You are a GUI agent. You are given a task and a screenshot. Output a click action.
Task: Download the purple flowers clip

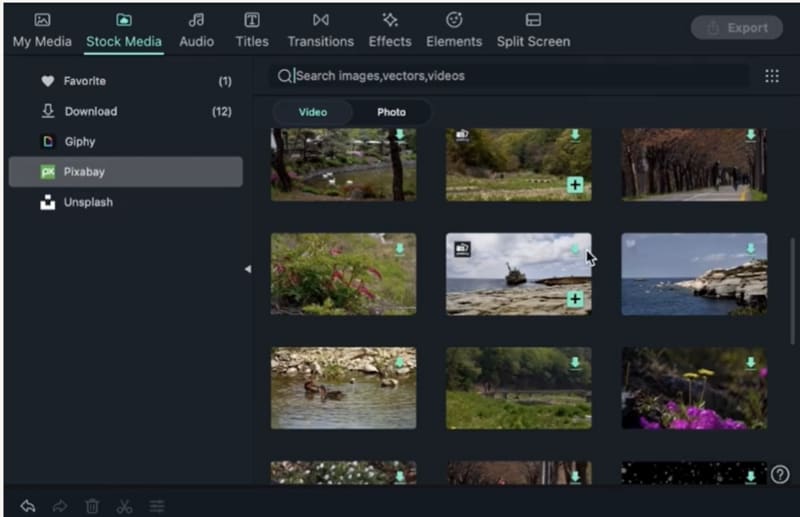[751, 362]
